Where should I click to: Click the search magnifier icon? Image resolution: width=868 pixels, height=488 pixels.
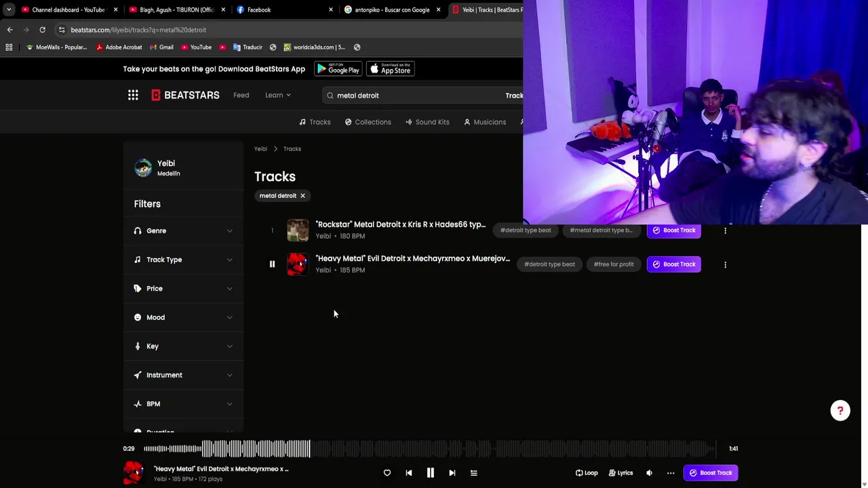(x=330, y=96)
